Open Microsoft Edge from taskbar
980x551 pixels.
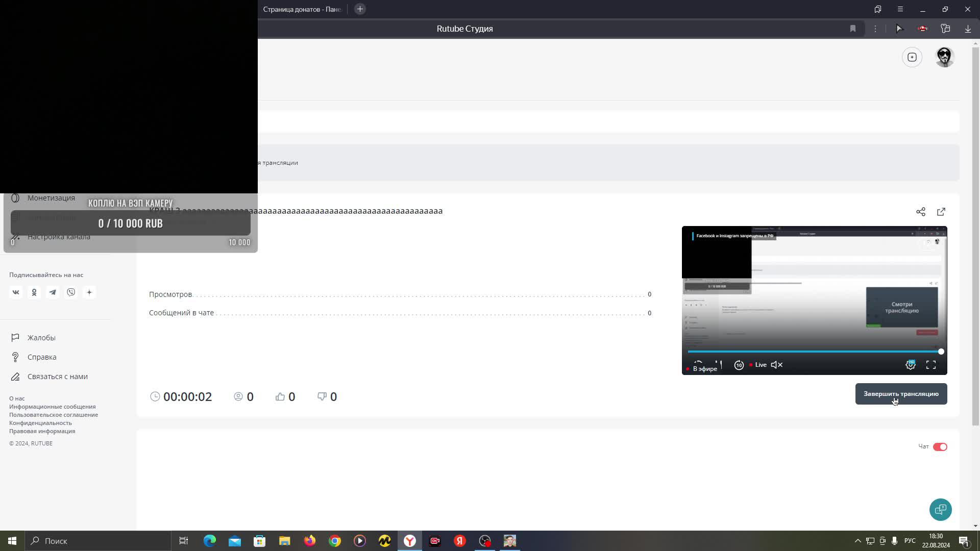tap(210, 541)
